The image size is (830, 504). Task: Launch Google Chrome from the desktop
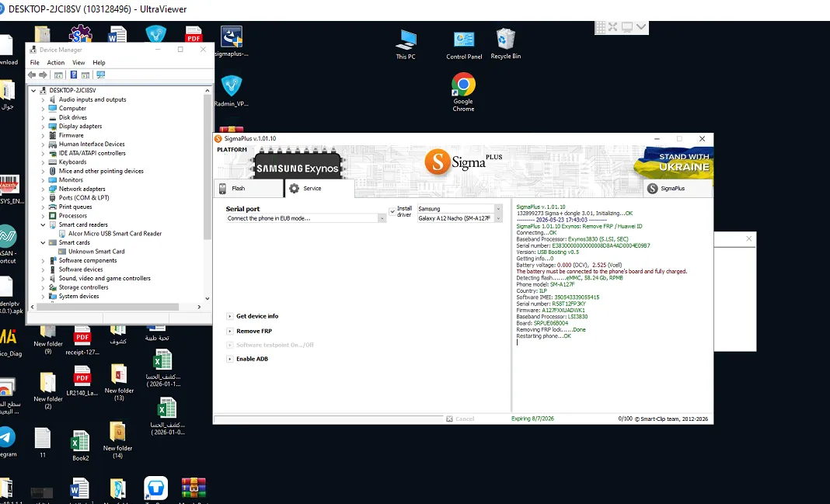tap(463, 92)
